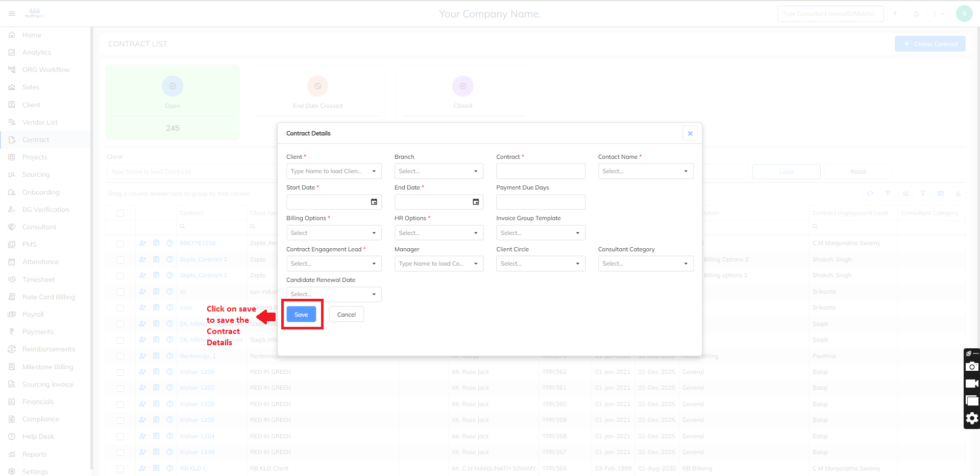Click the Cancel button
Viewport: 980px width, 476px height.
click(x=346, y=314)
